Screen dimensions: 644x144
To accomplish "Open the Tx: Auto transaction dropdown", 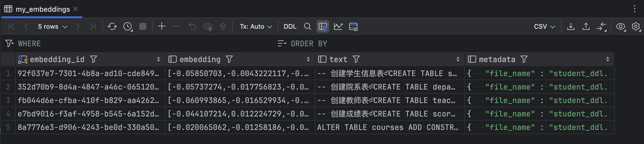I will click(x=256, y=27).
